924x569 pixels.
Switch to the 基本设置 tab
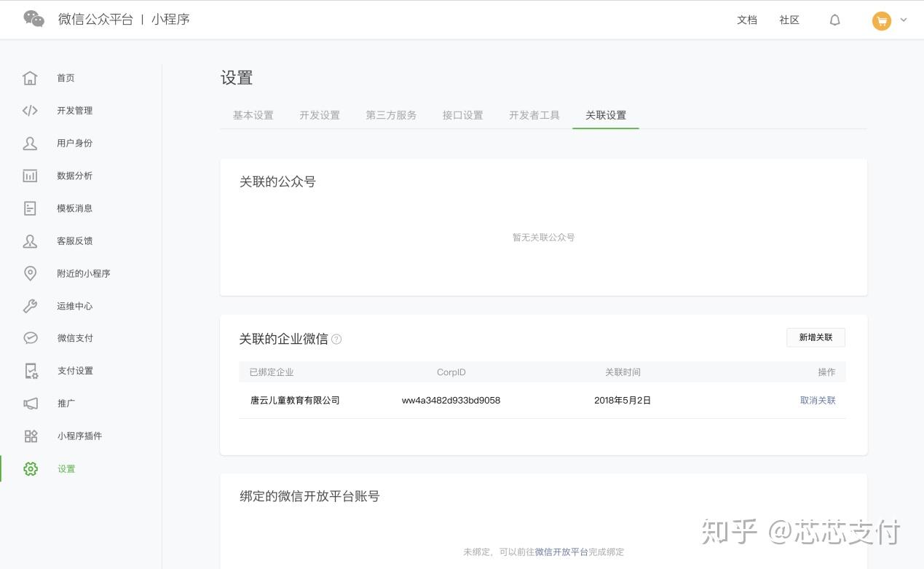tap(253, 115)
